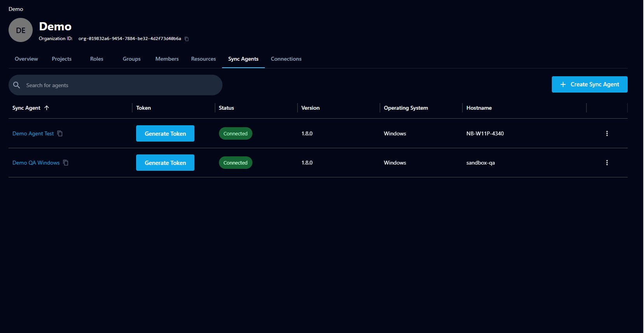The image size is (644, 333).
Task: Click the DE organization avatar
Action: tap(21, 30)
